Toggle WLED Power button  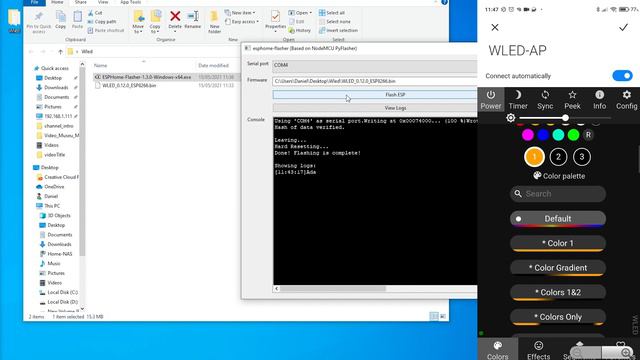pyautogui.click(x=491, y=100)
